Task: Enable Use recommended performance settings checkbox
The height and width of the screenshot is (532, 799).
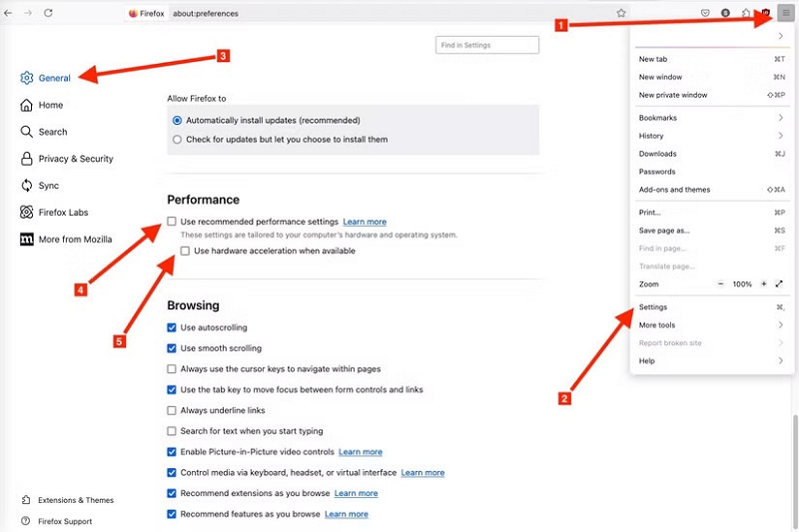Action: pyautogui.click(x=172, y=222)
